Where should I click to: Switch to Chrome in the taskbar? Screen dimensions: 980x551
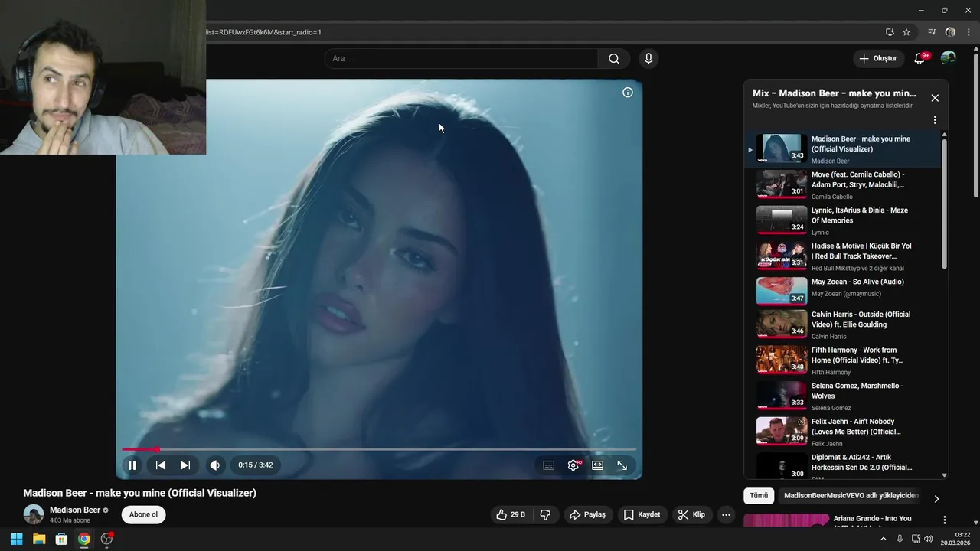click(84, 539)
